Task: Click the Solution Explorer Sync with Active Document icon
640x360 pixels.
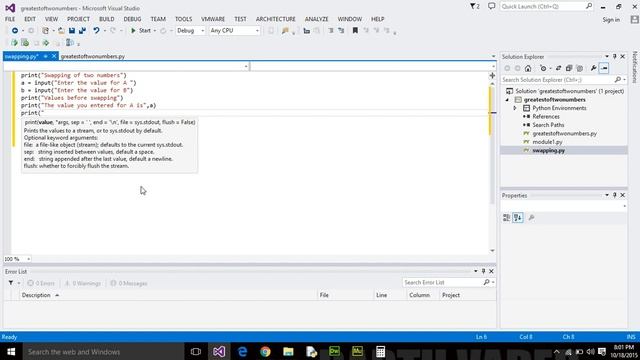Action: coord(558,68)
